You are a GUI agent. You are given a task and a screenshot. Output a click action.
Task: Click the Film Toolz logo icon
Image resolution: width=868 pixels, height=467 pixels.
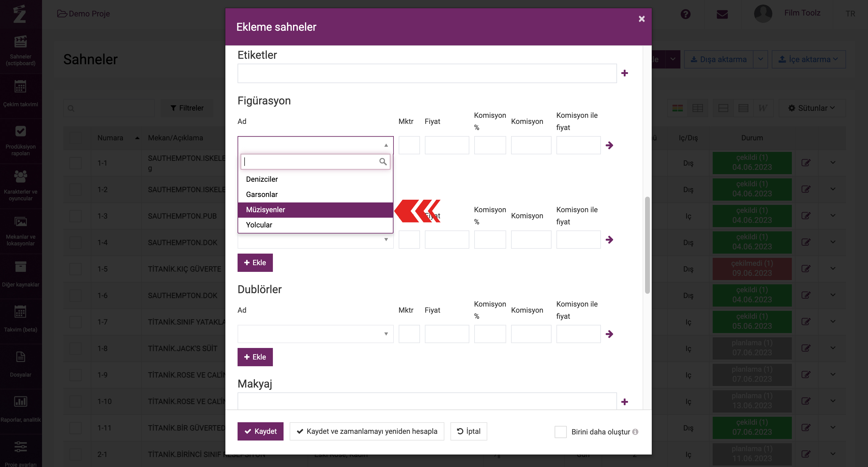pos(19,14)
